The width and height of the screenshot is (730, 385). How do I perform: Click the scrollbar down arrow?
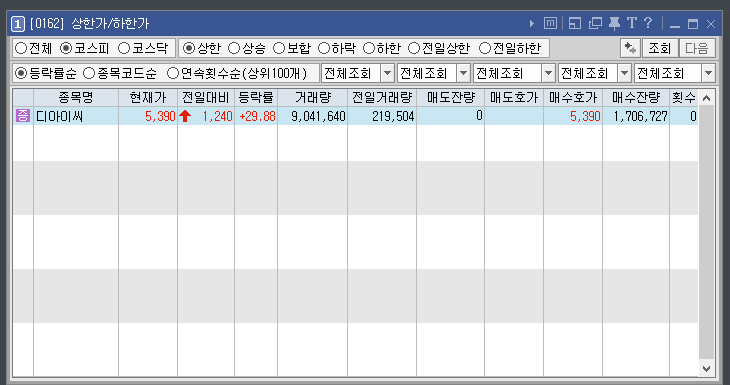[x=706, y=368]
